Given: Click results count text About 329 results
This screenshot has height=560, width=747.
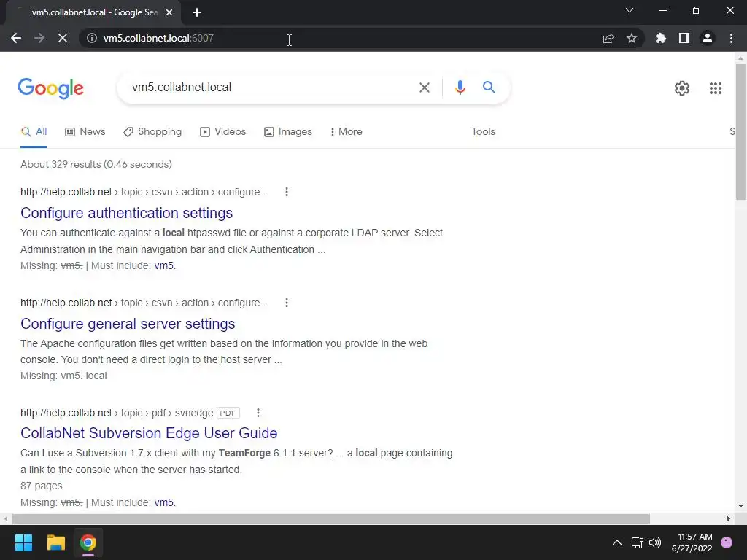Looking at the screenshot, I should click(96, 164).
